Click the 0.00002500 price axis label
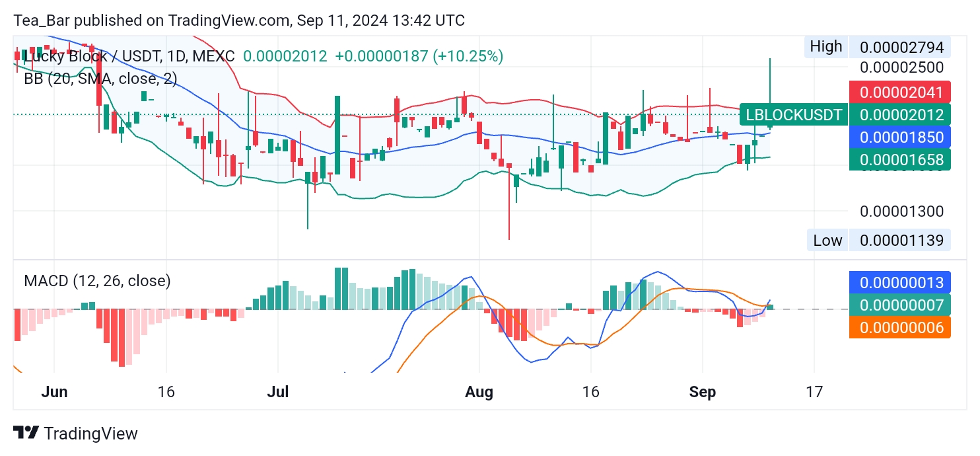 point(901,67)
